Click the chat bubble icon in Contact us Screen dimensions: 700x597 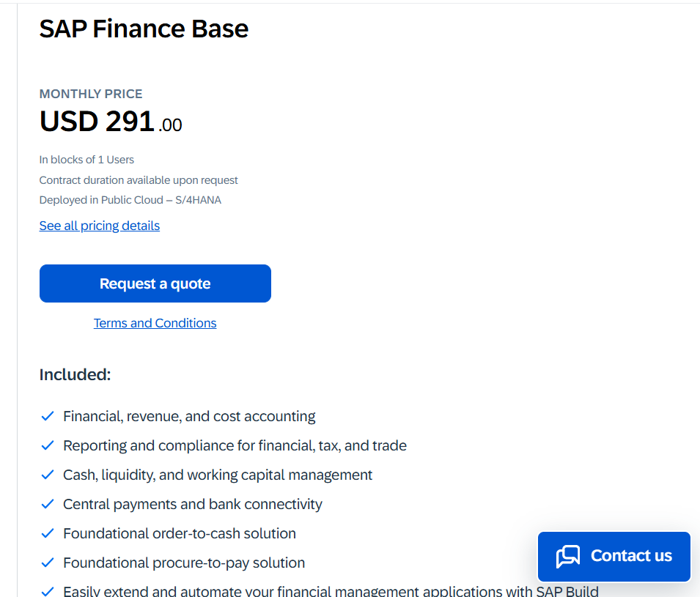(x=568, y=557)
